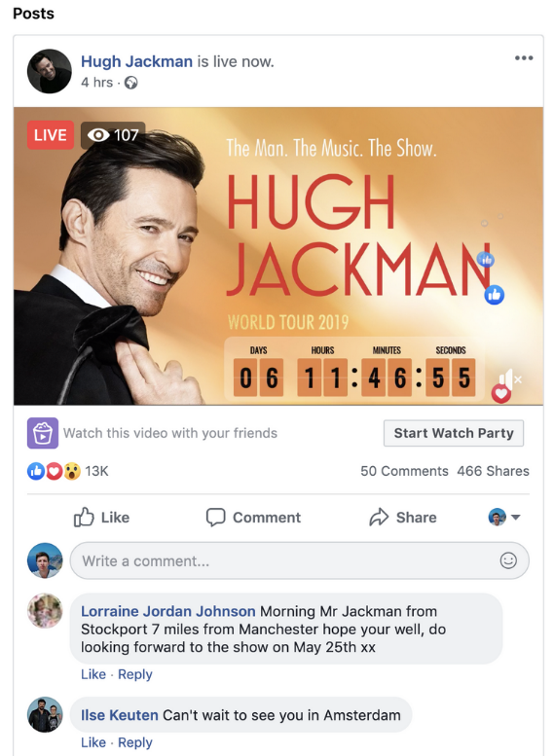The image size is (554, 756).
Task: Click the emoji smiley in comment box
Action: point(508,560)
